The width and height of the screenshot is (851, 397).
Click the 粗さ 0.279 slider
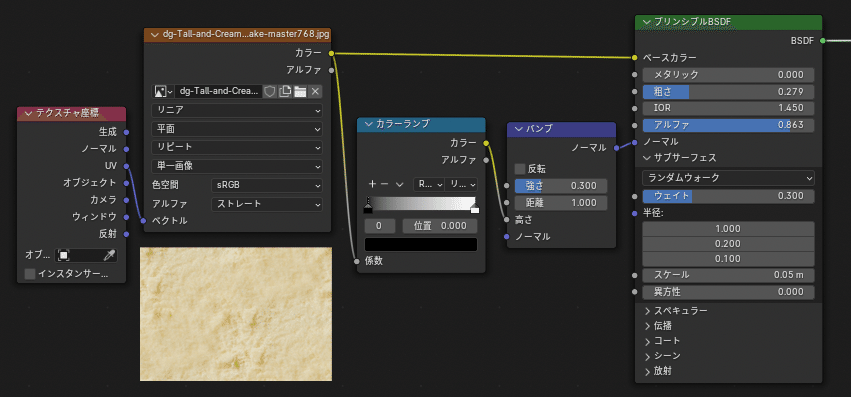pos(728,92)
